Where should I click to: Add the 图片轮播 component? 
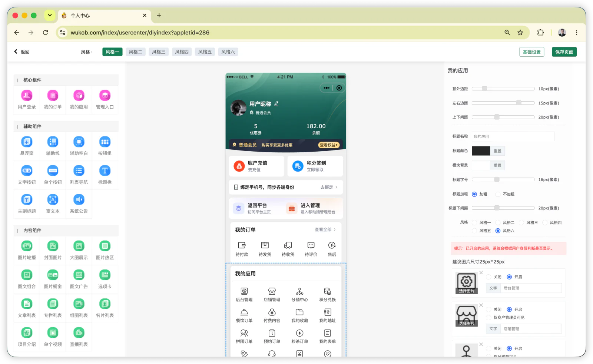coord(27,250)
